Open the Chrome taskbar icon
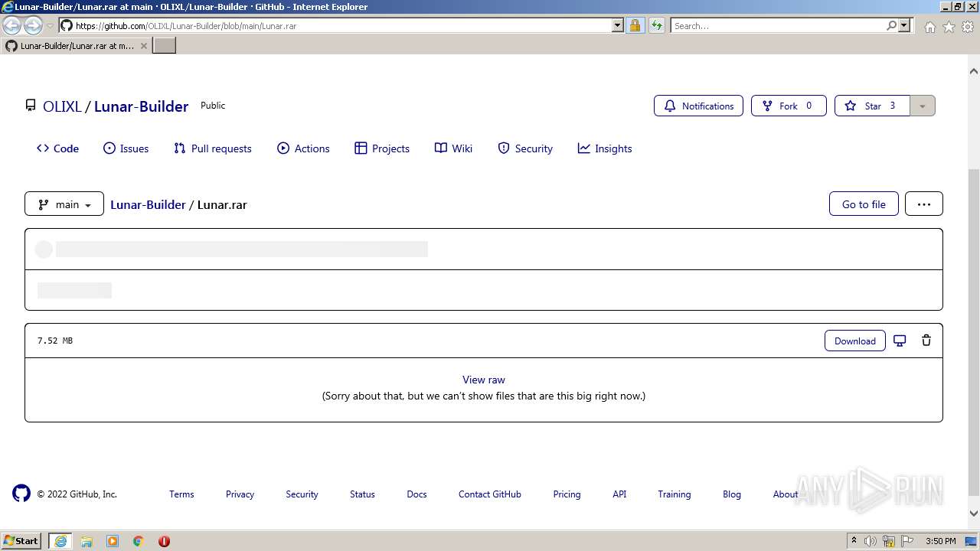Viewport: 980px width, 551px height. [139, 541]
